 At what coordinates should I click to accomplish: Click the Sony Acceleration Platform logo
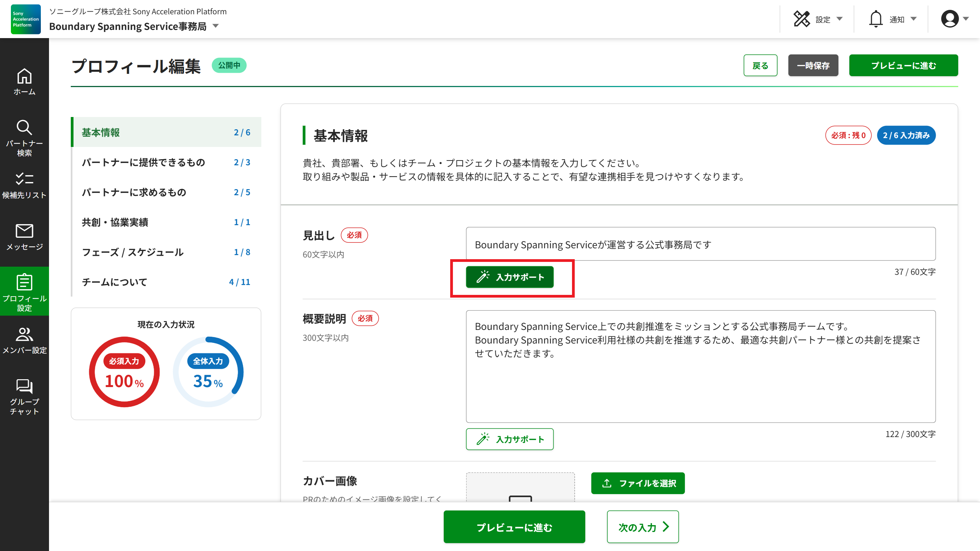(x=26, y=19)
